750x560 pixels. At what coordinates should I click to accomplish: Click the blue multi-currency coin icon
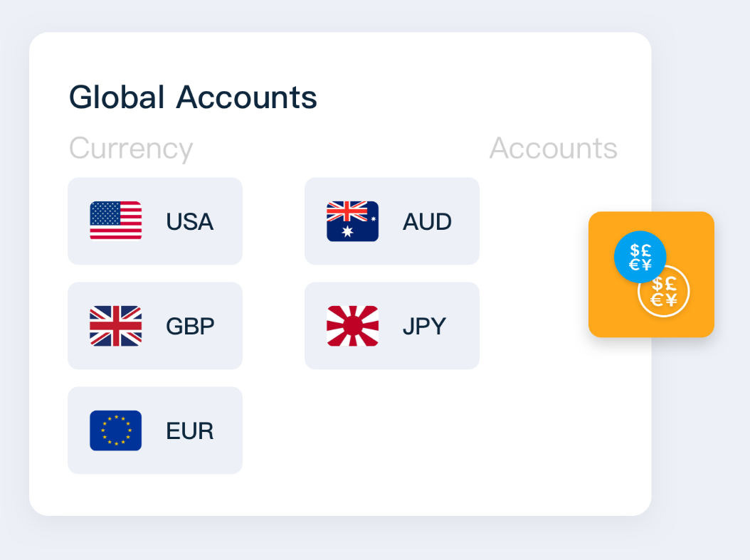(640, 257)
